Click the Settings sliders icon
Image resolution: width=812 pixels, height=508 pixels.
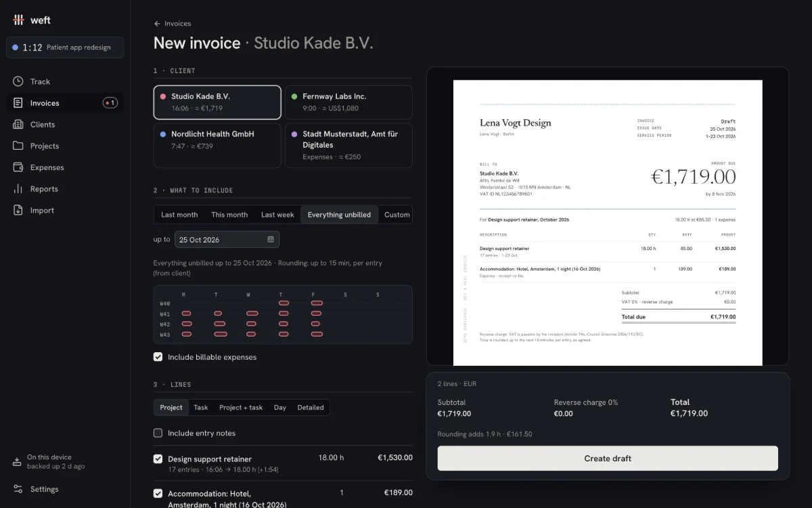coord(18,489)
